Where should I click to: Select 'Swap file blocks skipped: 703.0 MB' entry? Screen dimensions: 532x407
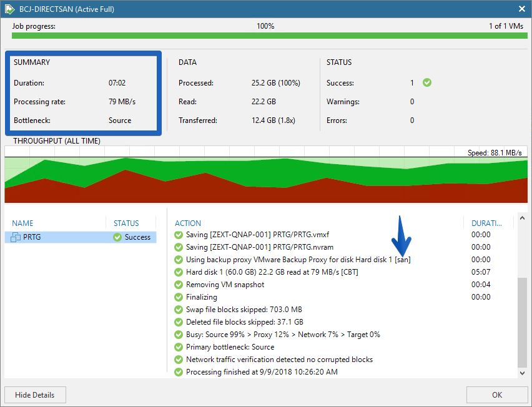244,310
